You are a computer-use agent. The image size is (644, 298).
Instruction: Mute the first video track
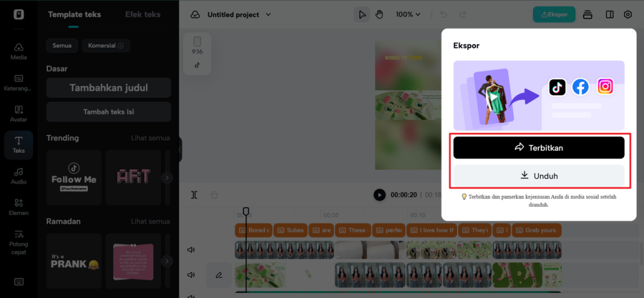[x=191, y=250]
